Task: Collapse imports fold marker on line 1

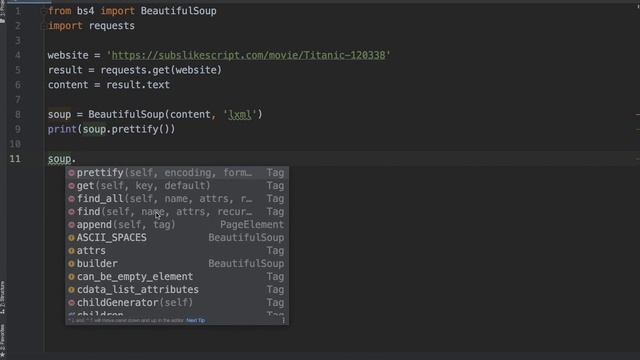Action: 43,11
